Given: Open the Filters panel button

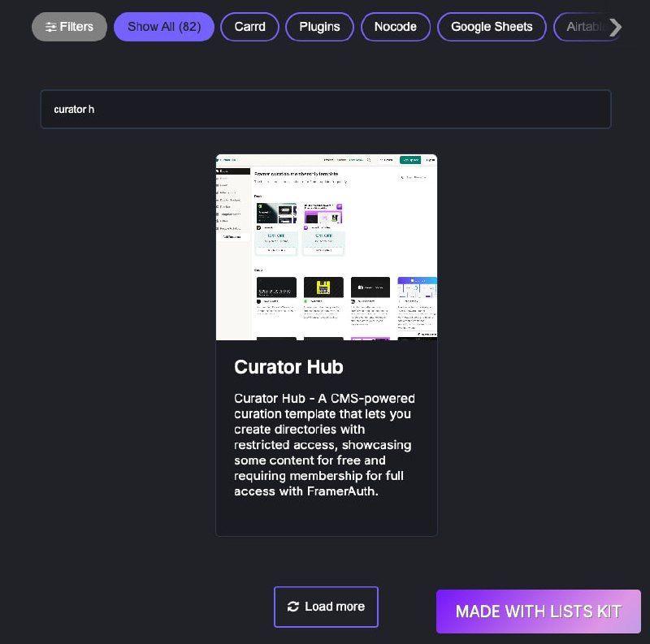Looking at the screenshot, I should click(x=69, y=27).
